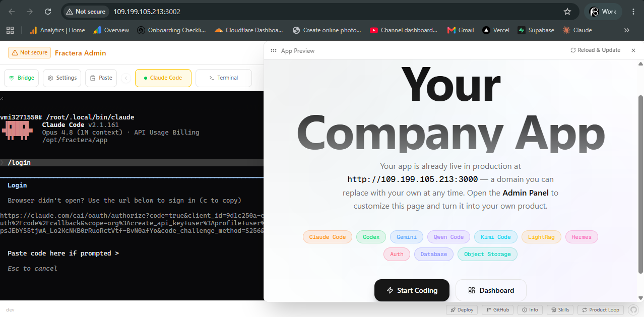The height and width of the screenshot is (317, 644).
Task: Click the tab-scroll left chevron
Action: click(x=126, y=78)
